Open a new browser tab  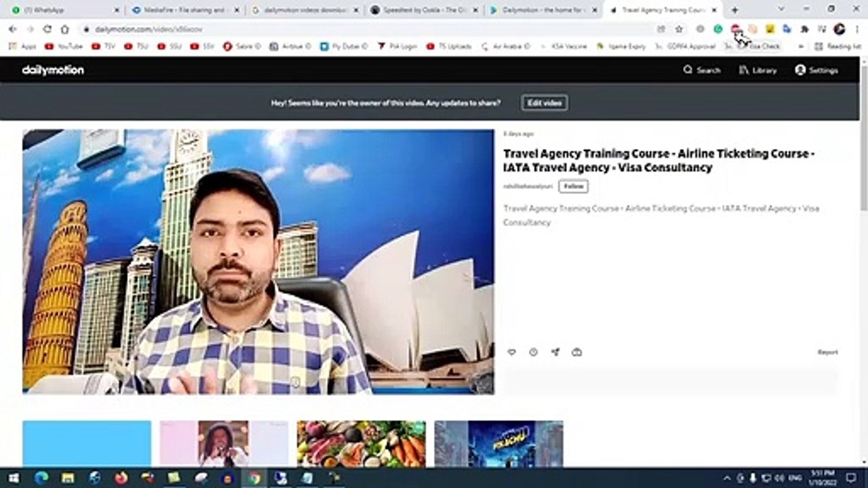point(734,10)
